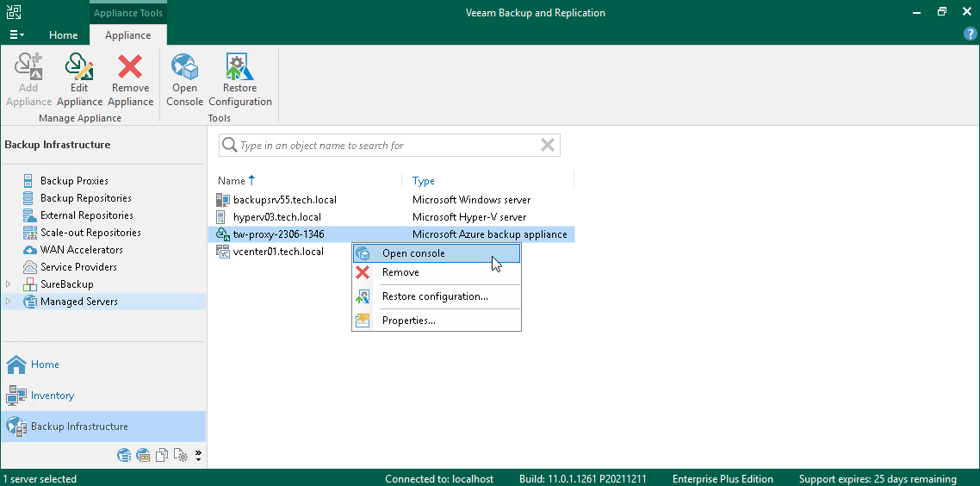Select the Backup Proxies tree item
980x486 pixels.
(x=74, y=181)
